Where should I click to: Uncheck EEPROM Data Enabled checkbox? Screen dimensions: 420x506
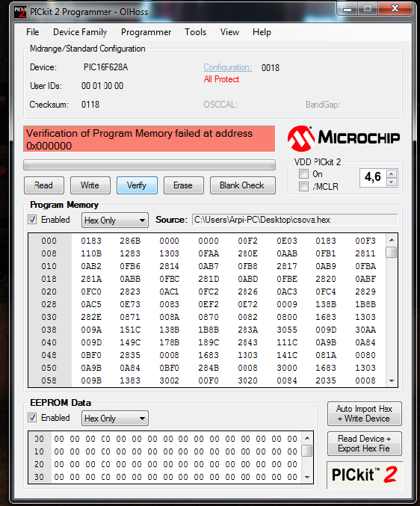coord(32,418)
